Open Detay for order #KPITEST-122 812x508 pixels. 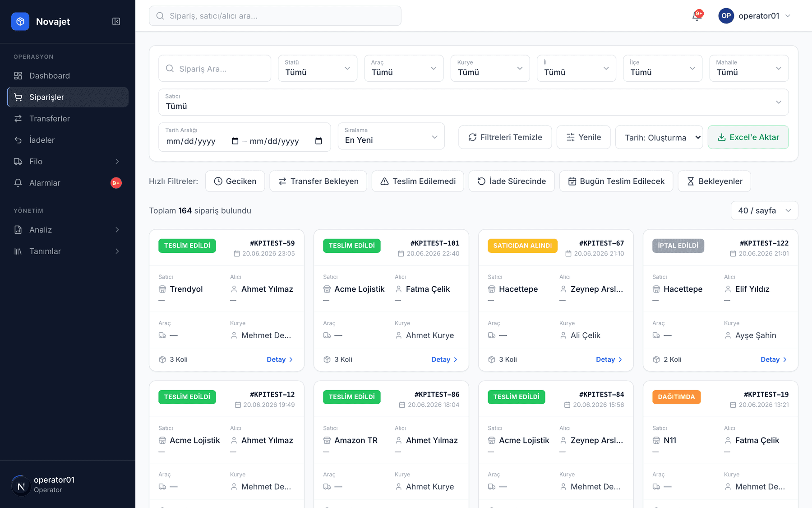[x=774, y=359]
